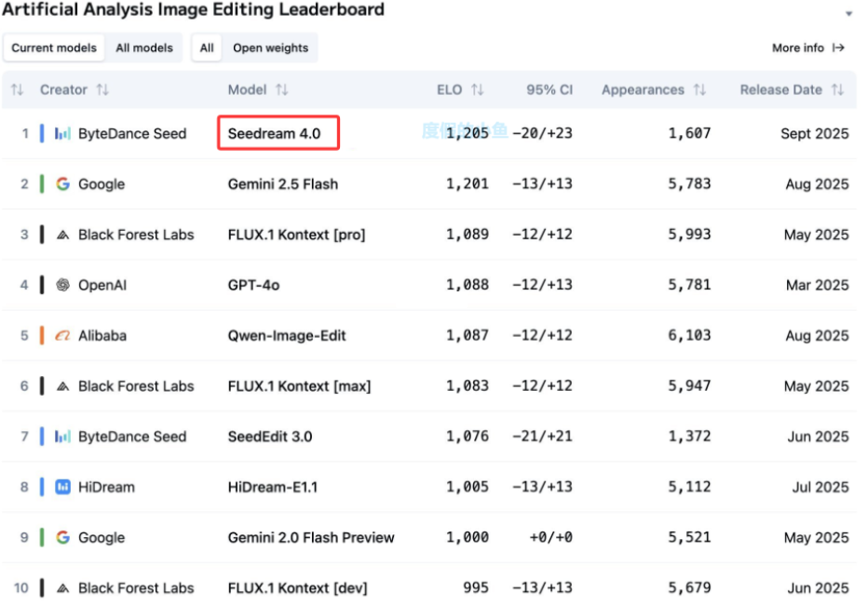Click ELO value 1,201
Viewport: 868px width, 606px height.
tap(468, 183)
